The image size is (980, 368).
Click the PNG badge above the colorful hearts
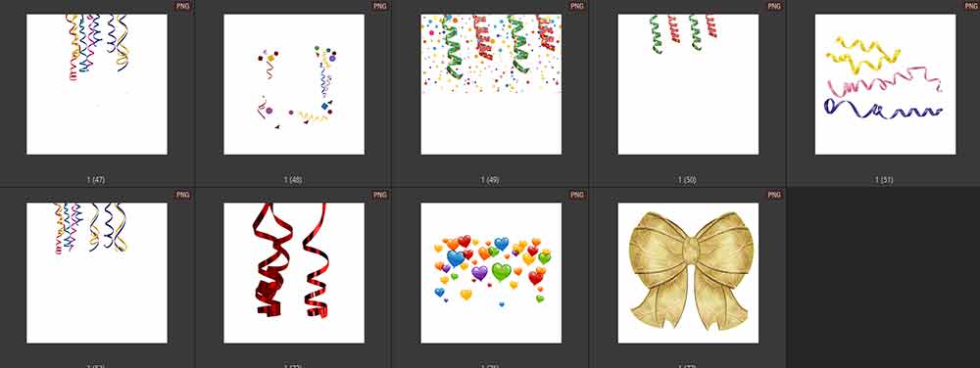tap(577, 195)
